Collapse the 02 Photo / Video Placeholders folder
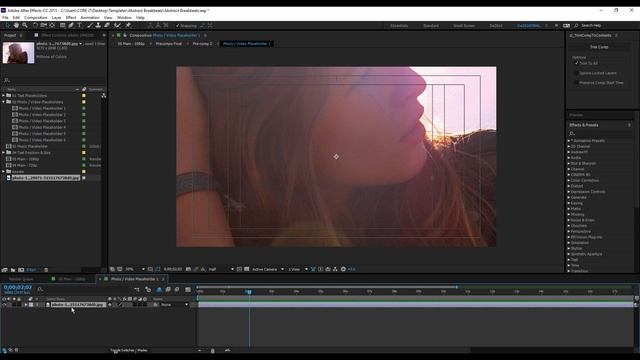640x360 pixels. tap(4, 102)
